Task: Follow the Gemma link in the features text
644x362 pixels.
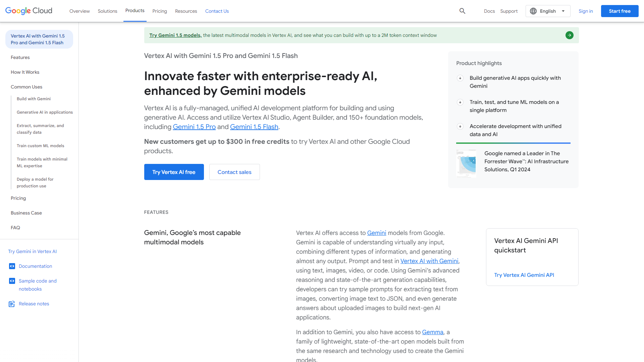Action: coord(432,332)
